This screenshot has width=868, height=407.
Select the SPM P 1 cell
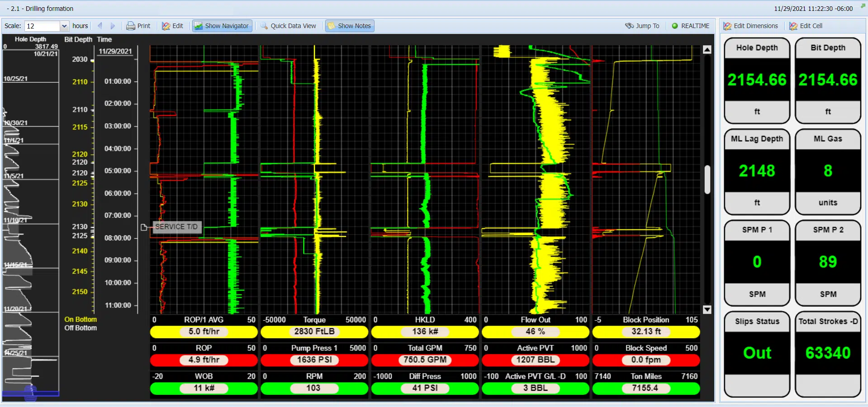[x=757, y=263]
